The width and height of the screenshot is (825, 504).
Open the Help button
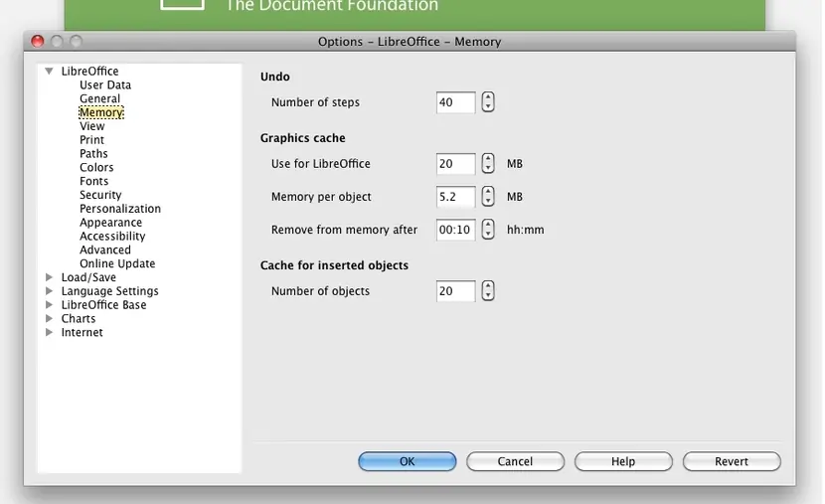click(x=623, y=461)
